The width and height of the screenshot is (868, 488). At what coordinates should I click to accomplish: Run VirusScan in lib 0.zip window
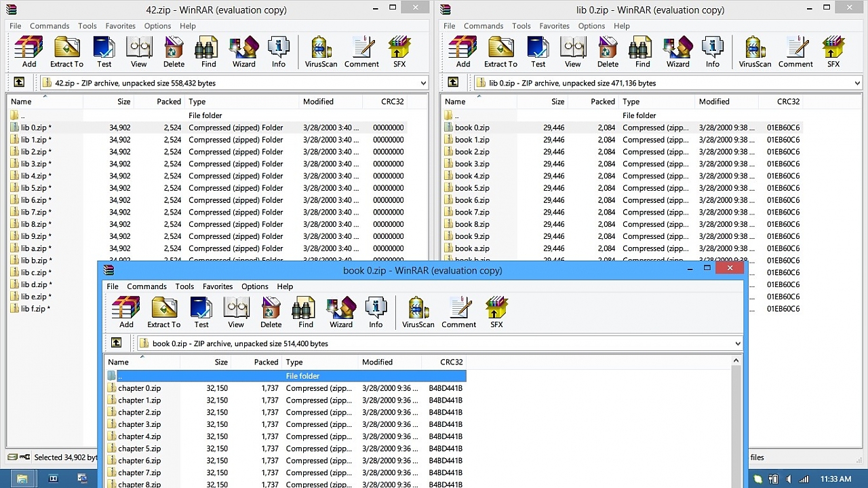tap(755, 52)
